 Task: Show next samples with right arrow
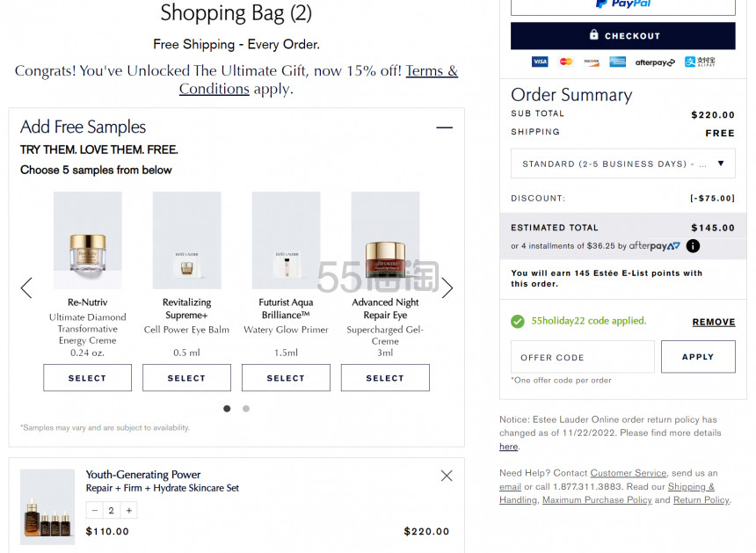pyautogui.click(x=447, y=287)
